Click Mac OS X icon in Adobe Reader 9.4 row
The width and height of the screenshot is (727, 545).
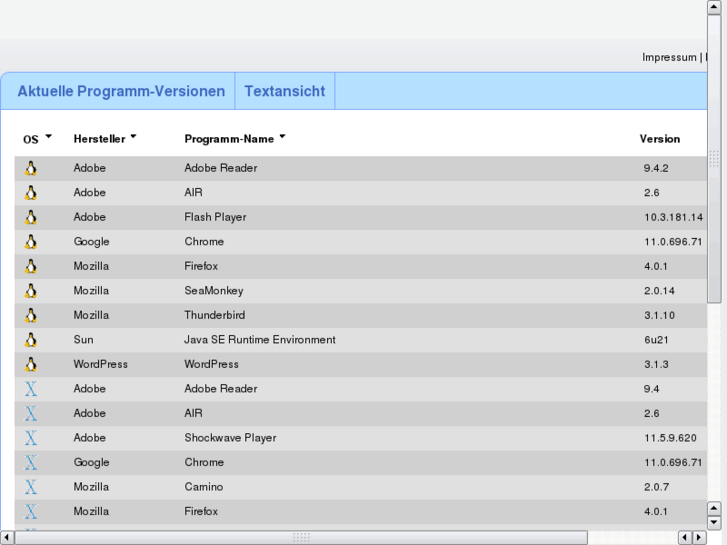tap(31, 389)
